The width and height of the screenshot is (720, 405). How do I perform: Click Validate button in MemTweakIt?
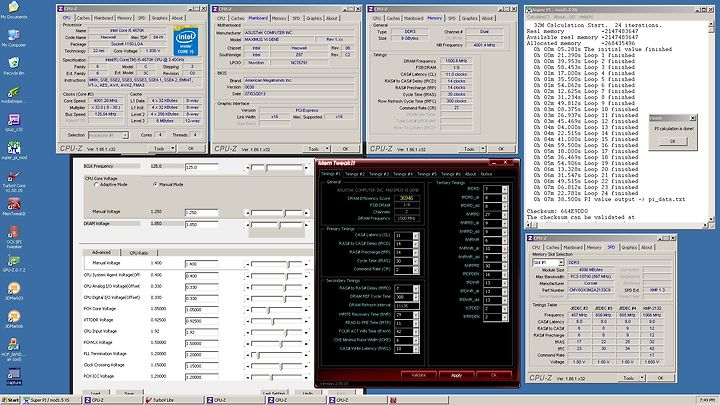click(x=418, y=375)
